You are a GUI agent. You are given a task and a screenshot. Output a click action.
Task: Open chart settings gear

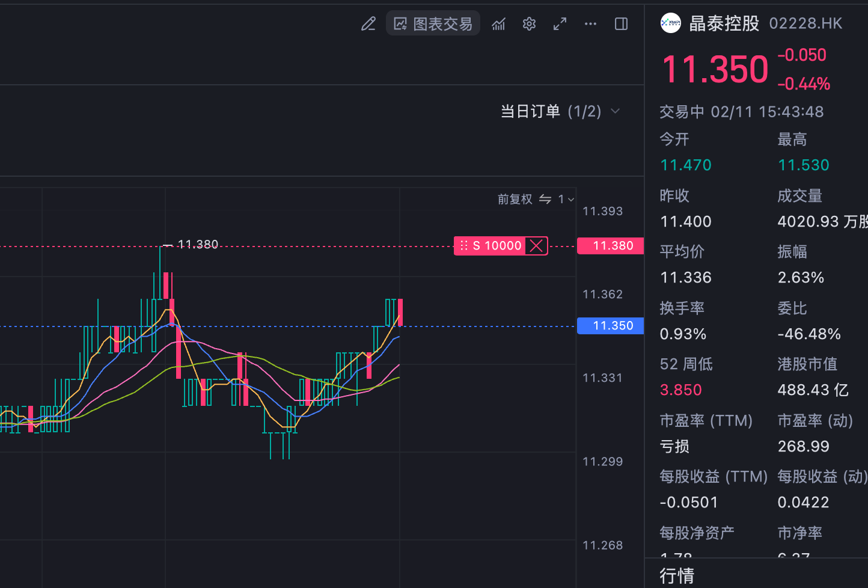(x=529, y=24)
